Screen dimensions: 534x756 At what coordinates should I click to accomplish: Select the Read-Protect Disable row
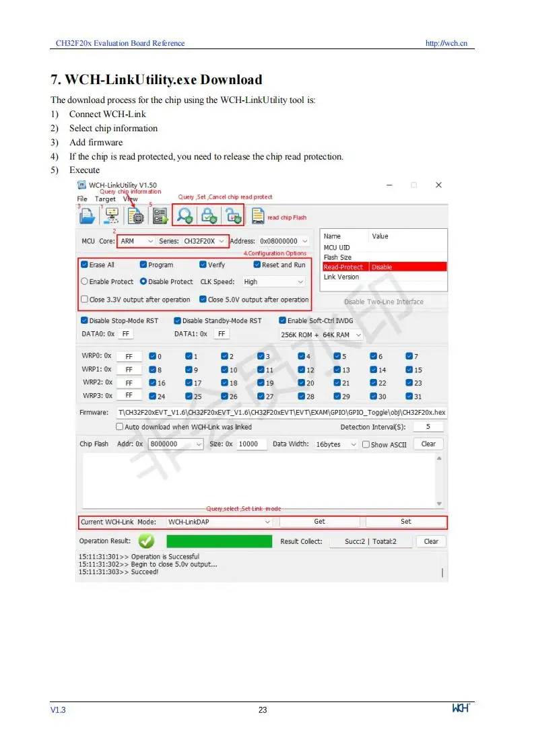(x=385, y=267)
